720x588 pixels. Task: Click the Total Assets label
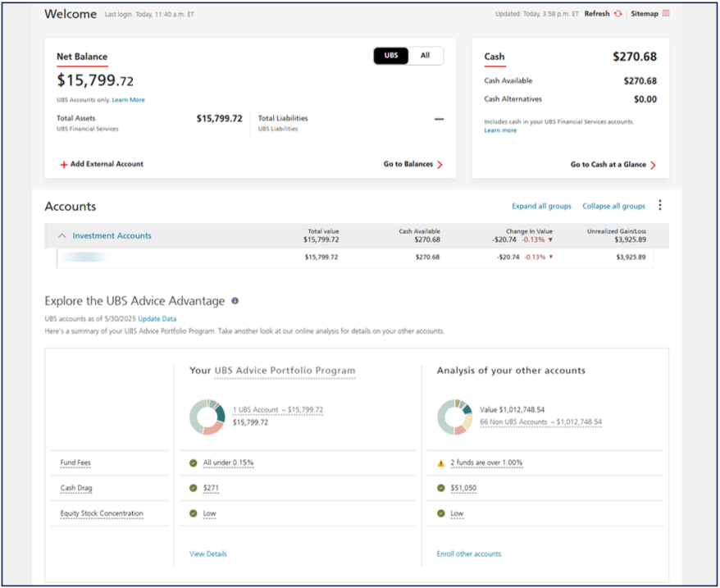75,118
